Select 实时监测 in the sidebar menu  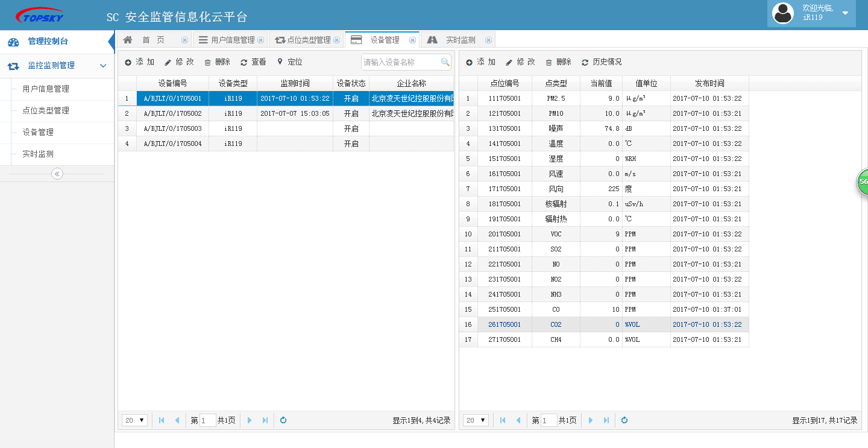[x=38, y=154]
